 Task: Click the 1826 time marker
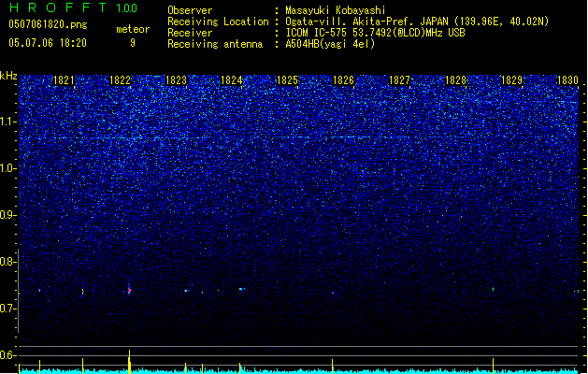343,80
